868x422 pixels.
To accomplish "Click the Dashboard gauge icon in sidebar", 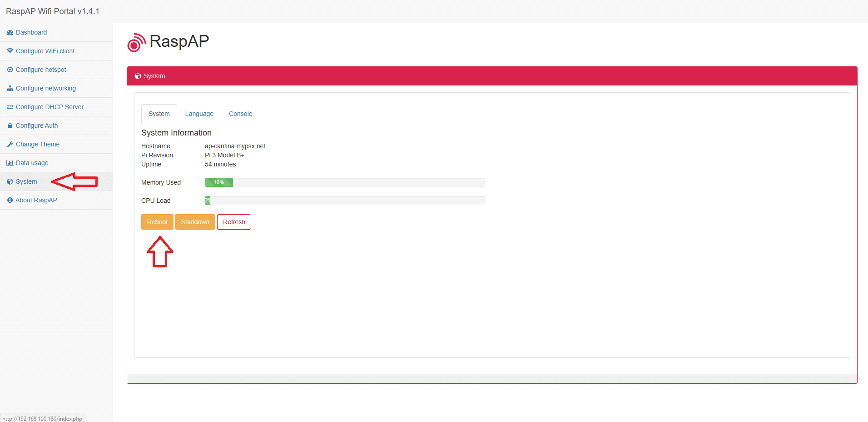I will pyautogui.click(x=10, y=33).
